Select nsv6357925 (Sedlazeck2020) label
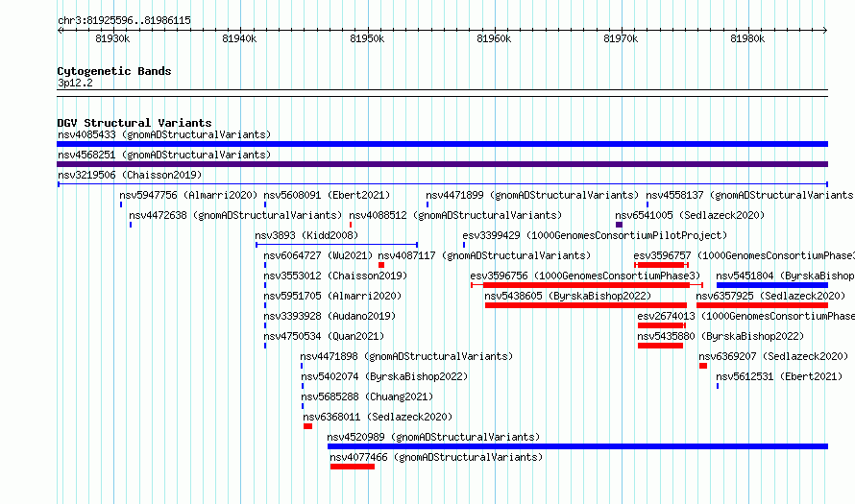Image resolution: width=855 pixels, height=504 pixels. click(770, 296)
